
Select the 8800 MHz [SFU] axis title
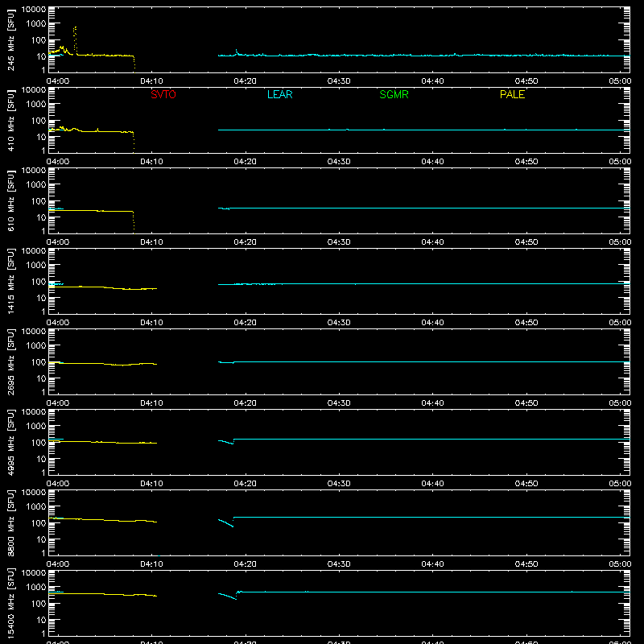(x=11, y=522)
